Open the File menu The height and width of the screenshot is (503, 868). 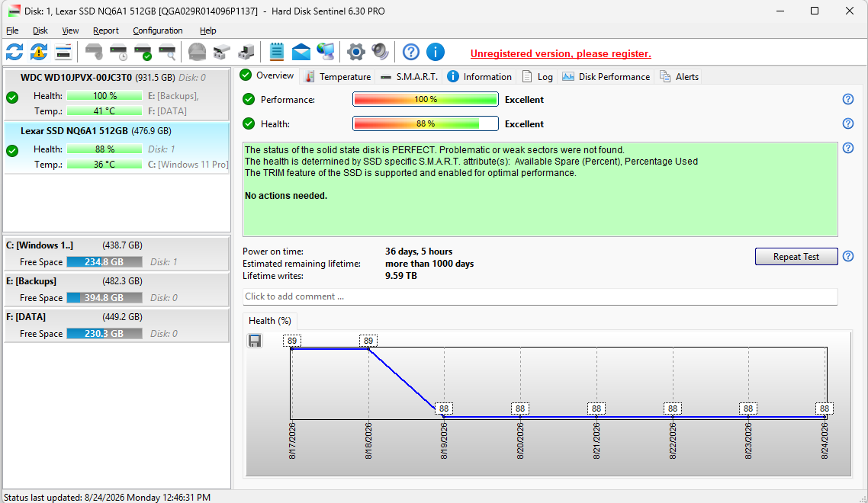click(12, 30)
